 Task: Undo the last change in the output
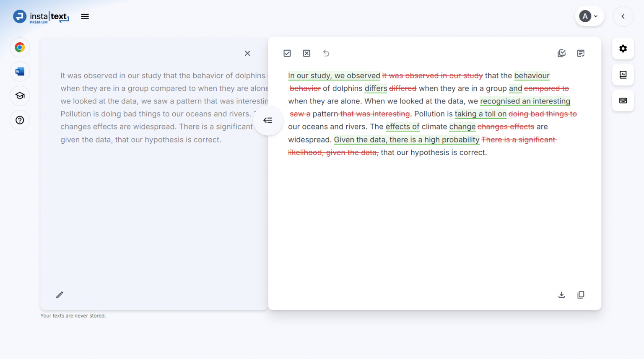[x=326, y=53]
